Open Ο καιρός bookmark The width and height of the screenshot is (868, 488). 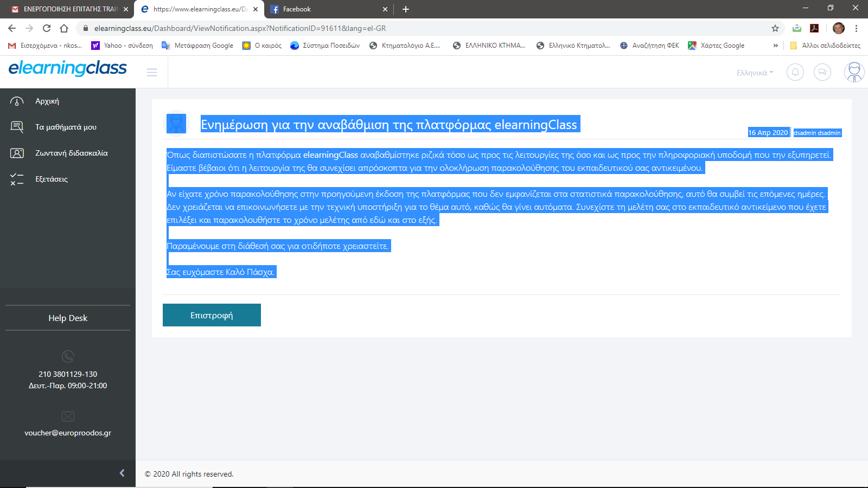[262, 46]
